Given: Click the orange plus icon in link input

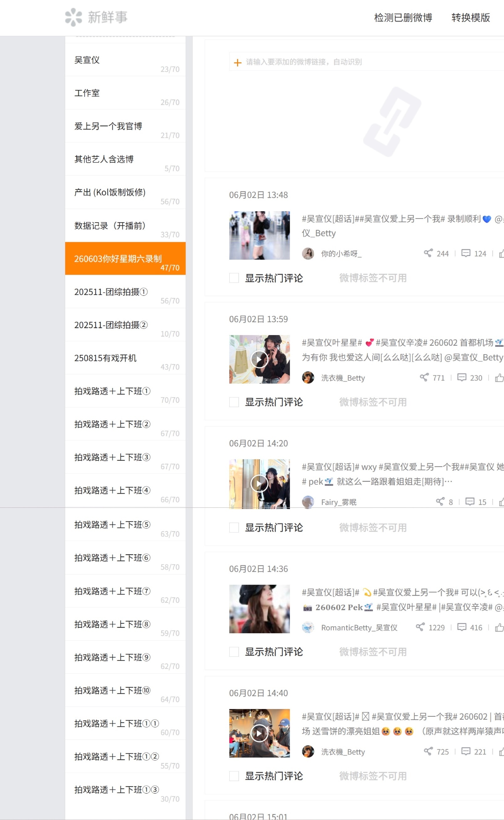Looking at the screenshot, I should point(237,62).
